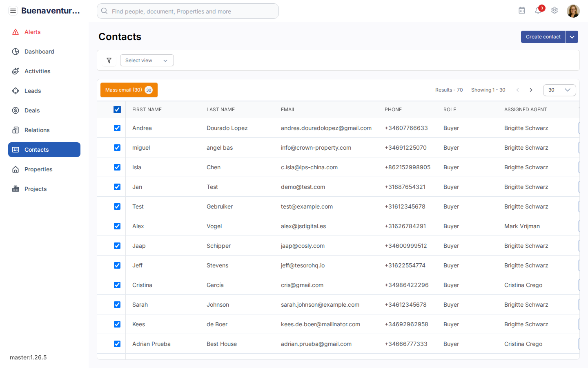Uncheck the Andrea row checkbox
The width and height of the screenshot is (588, 368).
coord(117,128)
